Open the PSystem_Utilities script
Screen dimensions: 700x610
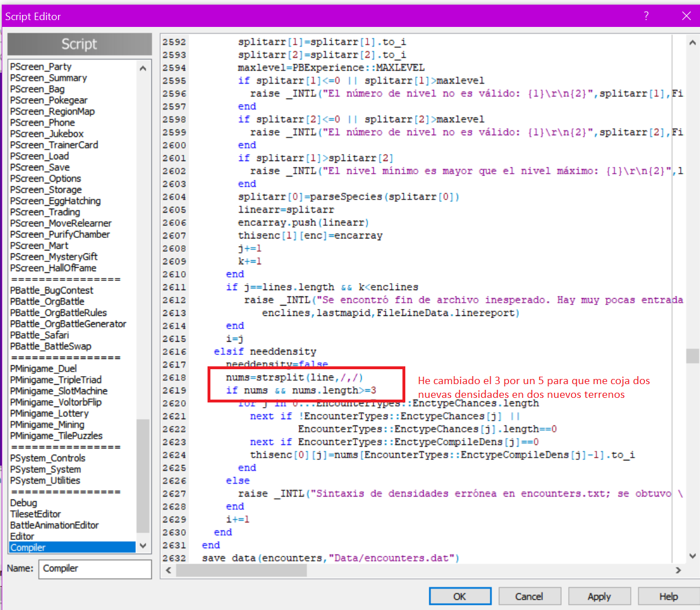45,480
